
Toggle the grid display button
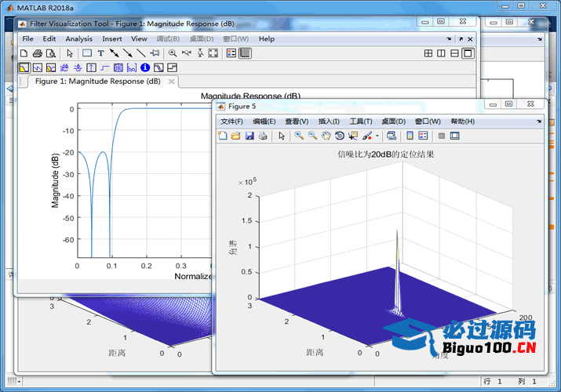coord(245,53)
